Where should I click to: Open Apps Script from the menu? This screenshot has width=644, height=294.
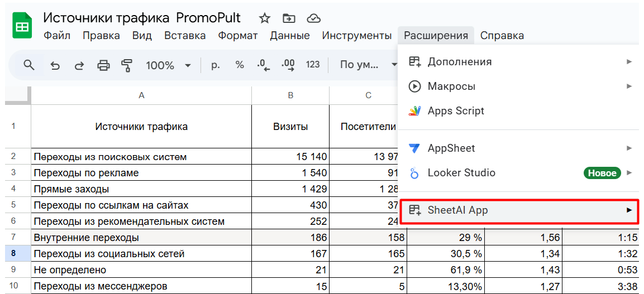pyautogui.click(x=456, y=110)
